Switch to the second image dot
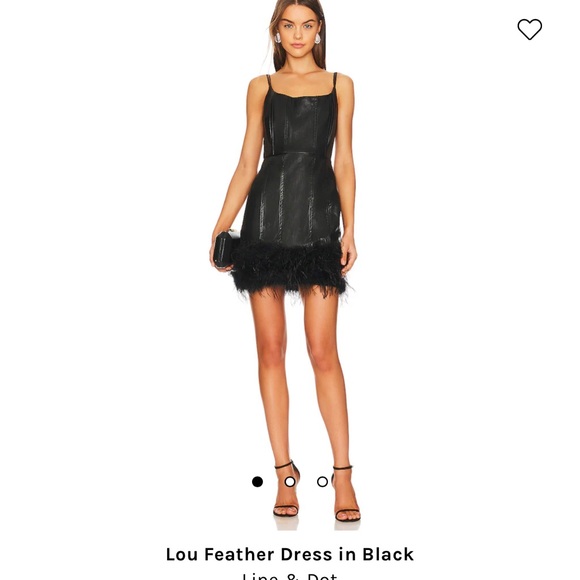The width and height of the screenshot is (580, 580). [x=290, y=482]
